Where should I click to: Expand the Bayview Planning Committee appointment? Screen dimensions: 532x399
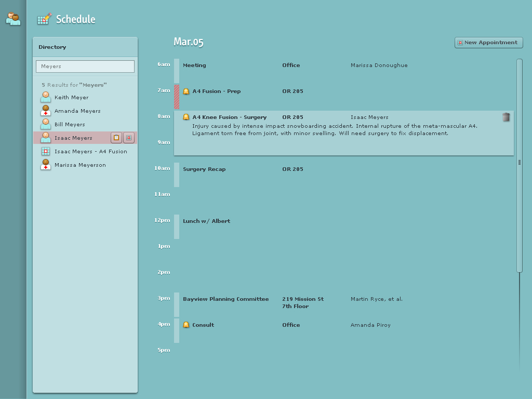pos(225,299)
